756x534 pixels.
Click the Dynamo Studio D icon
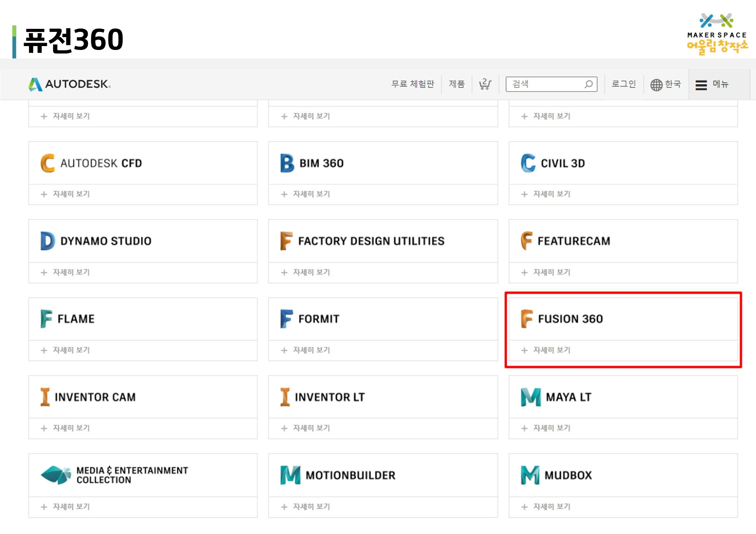click(47, 241)
